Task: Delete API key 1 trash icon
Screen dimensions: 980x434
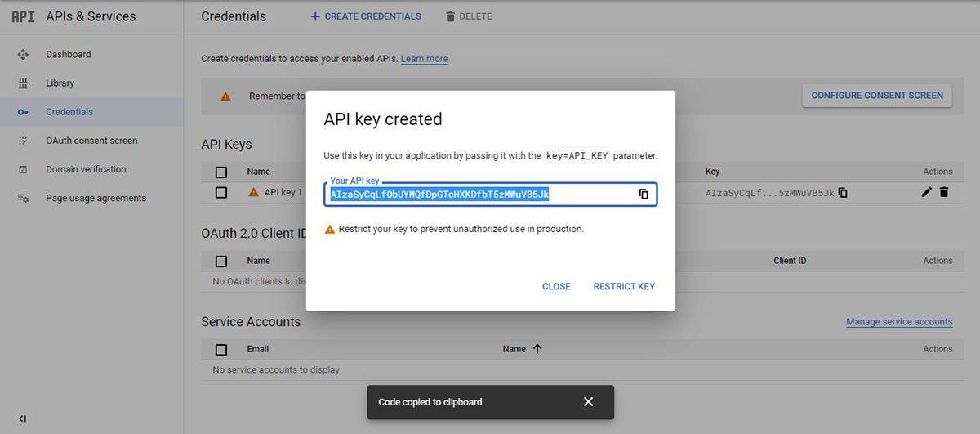Action: click(944, 192)
